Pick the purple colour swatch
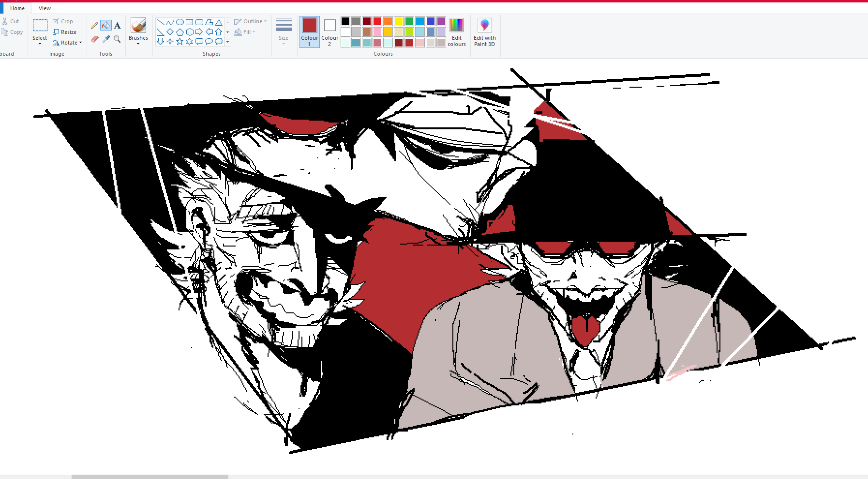Viewport: 868px width, 479px height. (441, 21)
